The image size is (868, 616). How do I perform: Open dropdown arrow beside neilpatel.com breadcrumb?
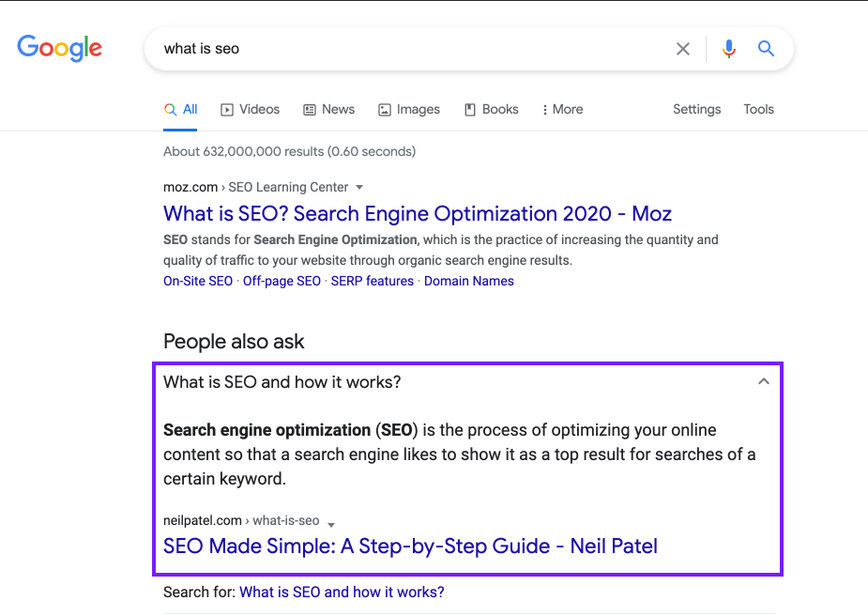pos(331,522)
